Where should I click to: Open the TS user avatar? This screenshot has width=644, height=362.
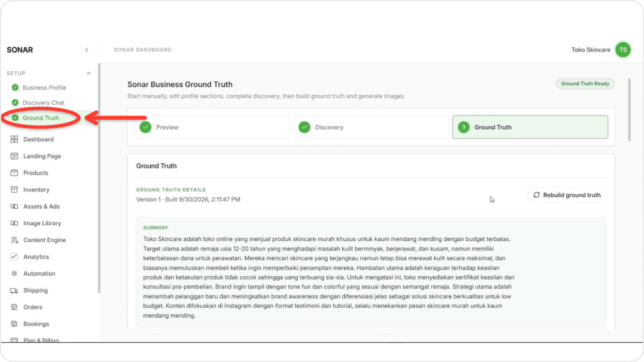click(623, 50)
